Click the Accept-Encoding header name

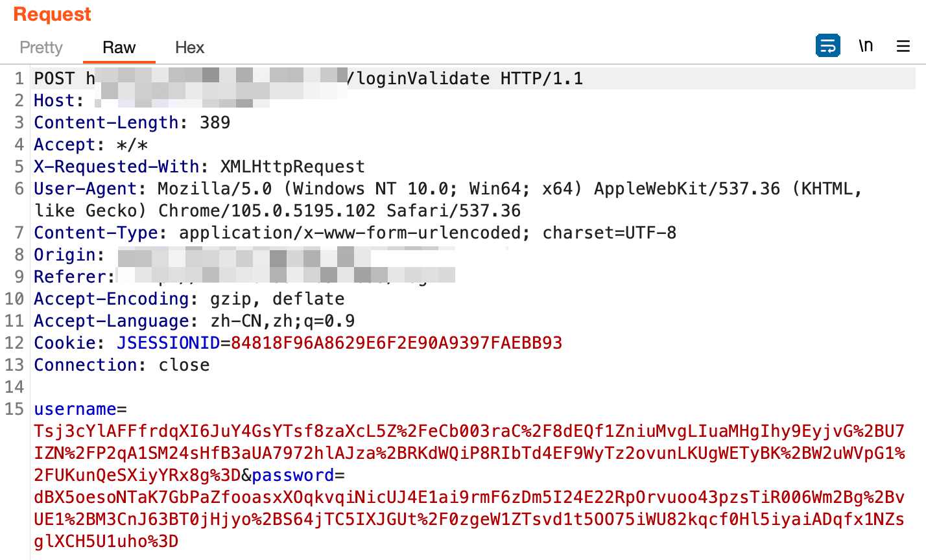[x=111, y=299]
